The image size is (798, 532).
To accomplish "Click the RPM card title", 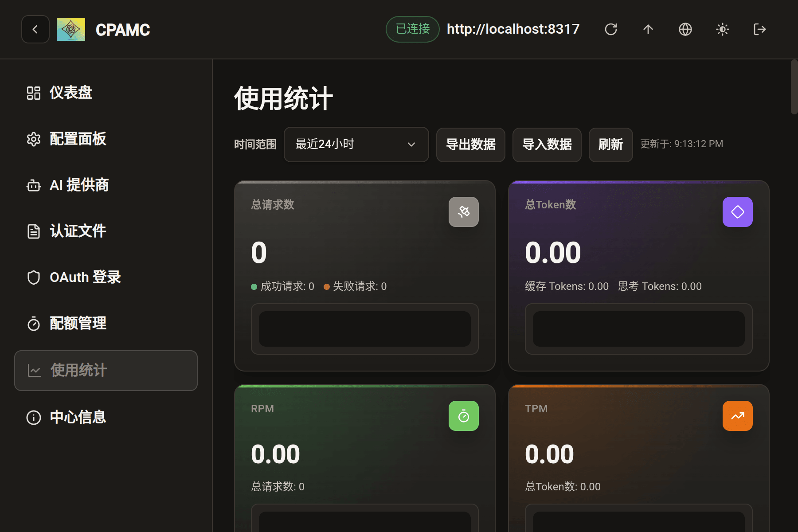I will [x=262, y=409].
